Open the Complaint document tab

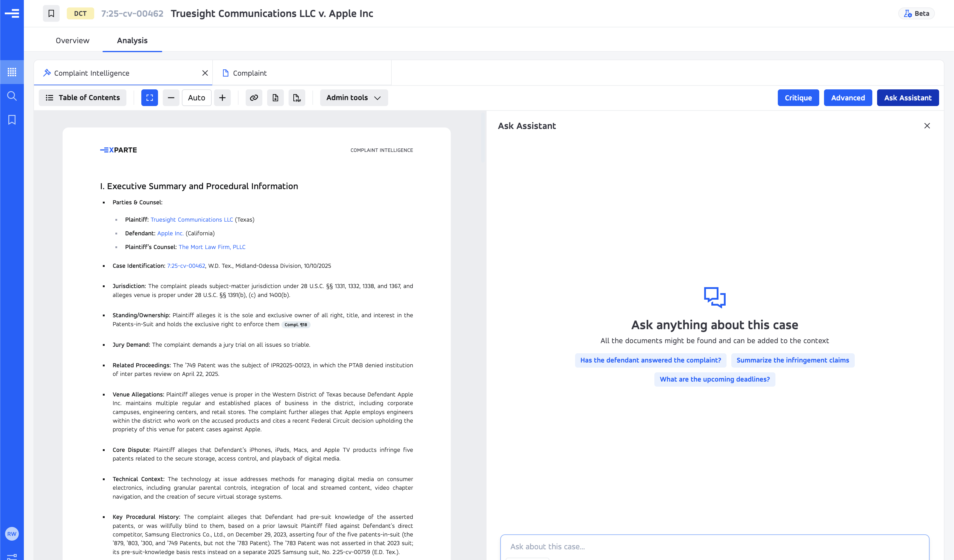tap(302, 73)
